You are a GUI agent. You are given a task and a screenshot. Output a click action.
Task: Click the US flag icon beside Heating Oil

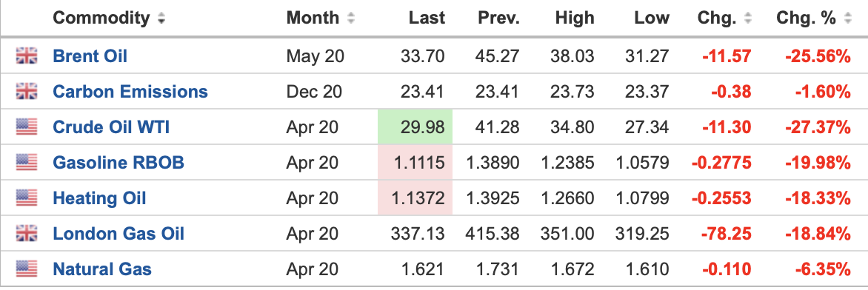[26, 198]
